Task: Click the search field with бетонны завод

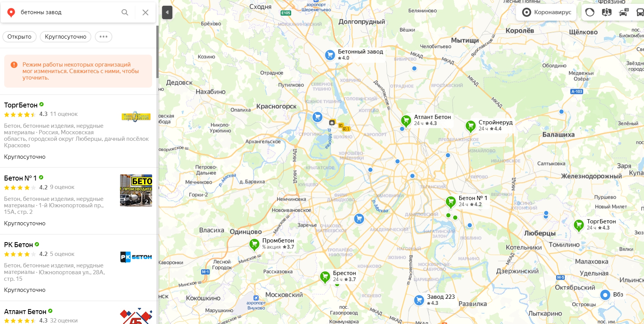Action: 69,12
